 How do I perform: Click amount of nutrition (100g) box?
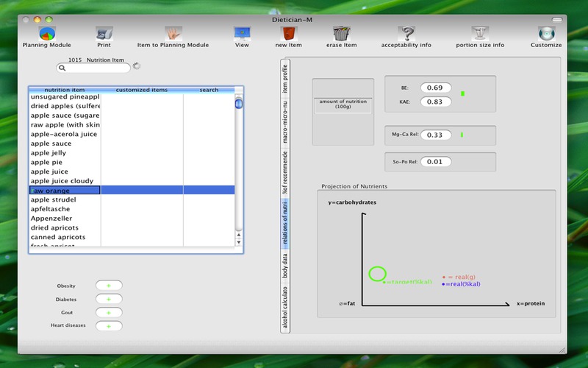343,105
